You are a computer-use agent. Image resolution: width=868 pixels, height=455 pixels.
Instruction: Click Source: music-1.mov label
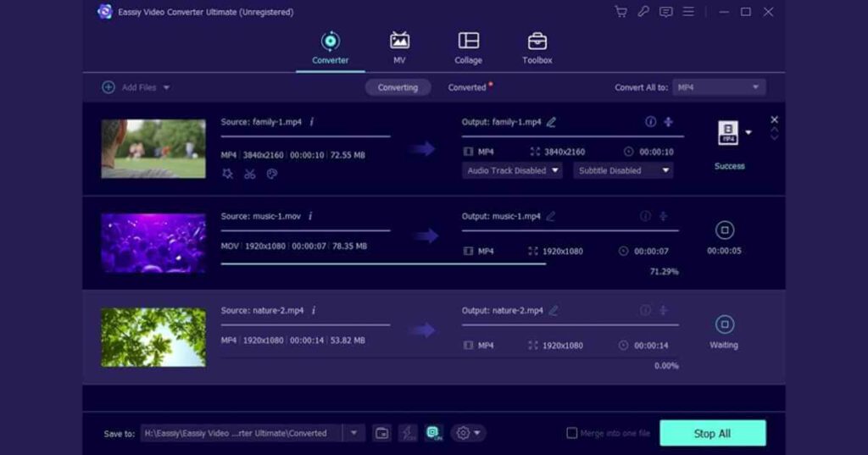click(x=261, y=216)
